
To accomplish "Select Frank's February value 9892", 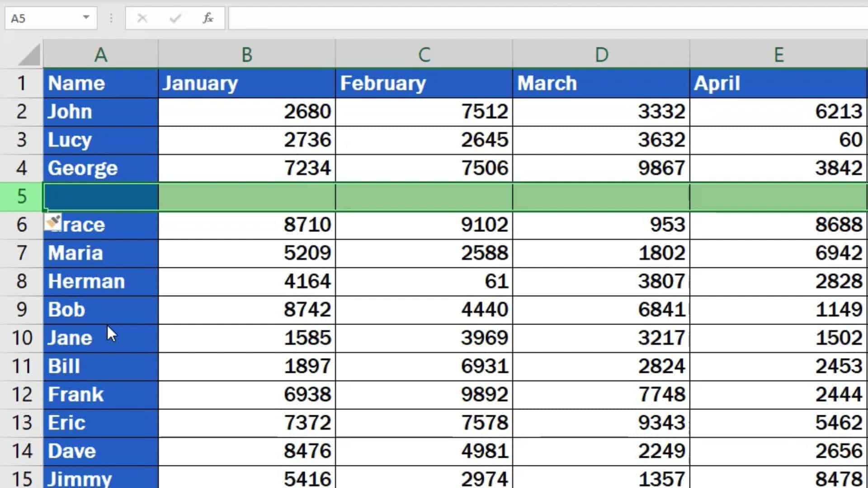I will click(424, 394).
